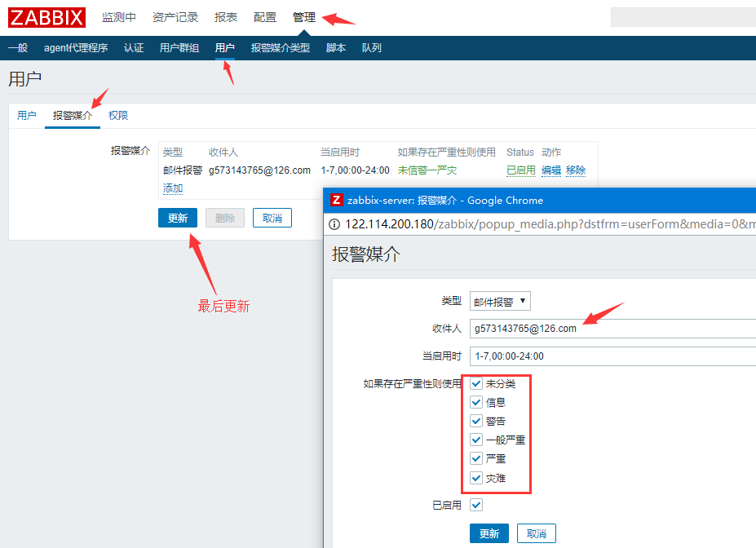Toggle the 未分类 severity checkbox

point(476,383)
